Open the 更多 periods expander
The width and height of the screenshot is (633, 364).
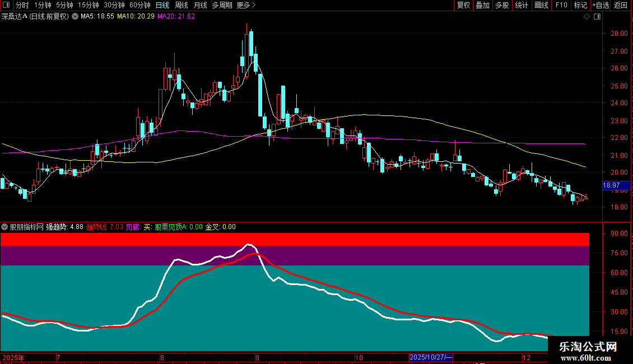(246, 5)
